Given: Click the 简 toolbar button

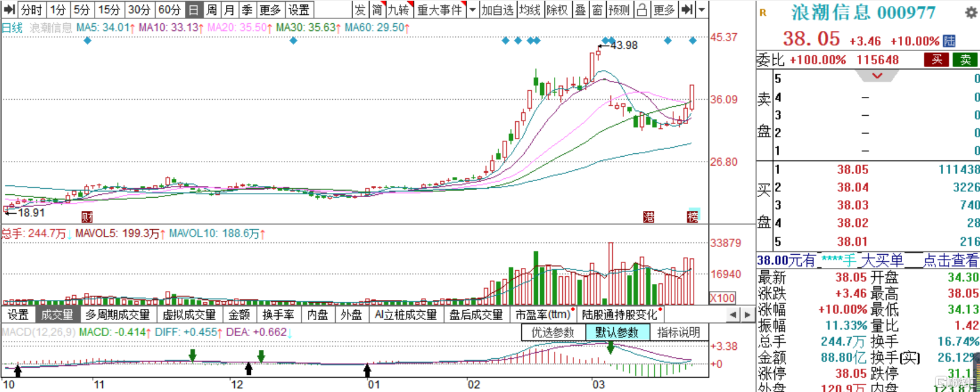Looking at the screenshot, I should [x=377, y=10].
